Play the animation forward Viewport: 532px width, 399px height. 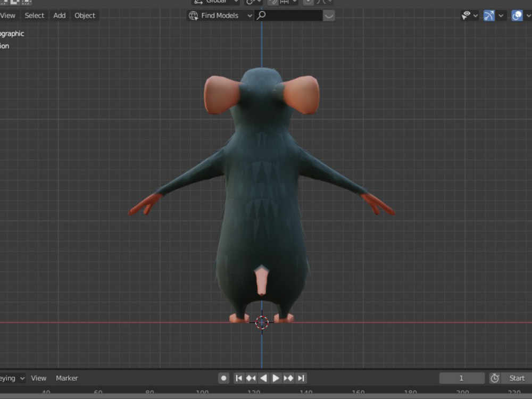[x=276, y=378]
